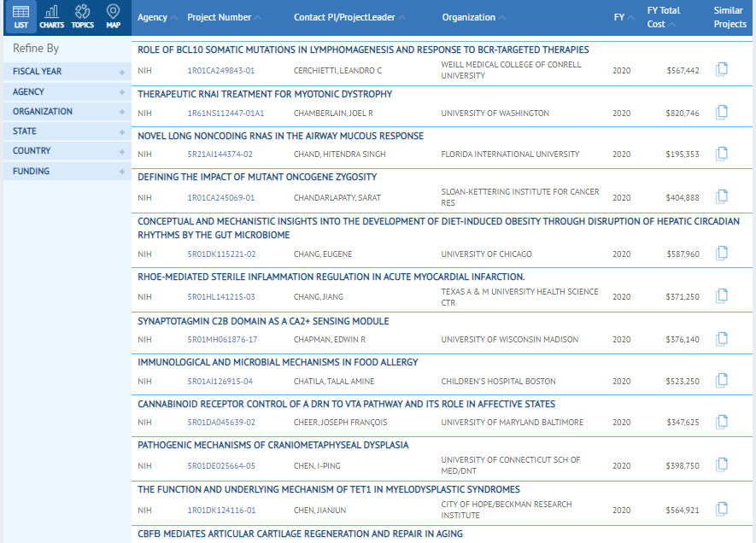Expand the FISCAL YEAR filter
Viewport: 756px width, 543px height.
tap(67, 72)
